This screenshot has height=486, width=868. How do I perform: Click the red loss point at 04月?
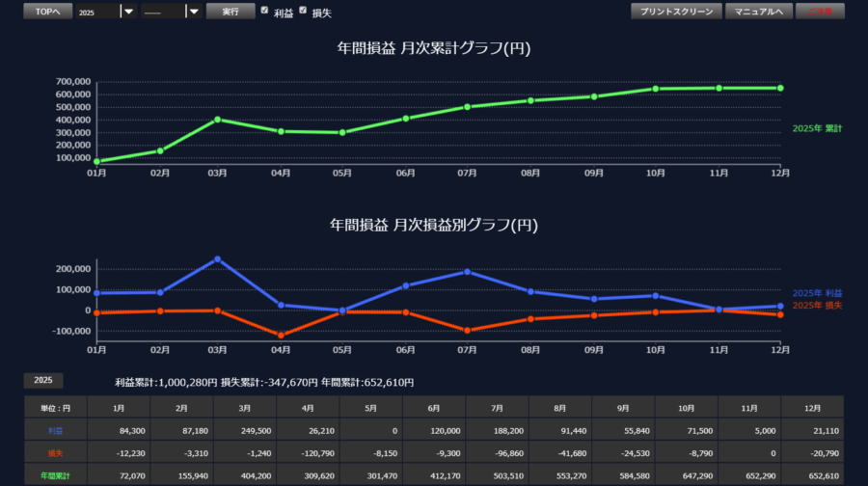[281, 336]
